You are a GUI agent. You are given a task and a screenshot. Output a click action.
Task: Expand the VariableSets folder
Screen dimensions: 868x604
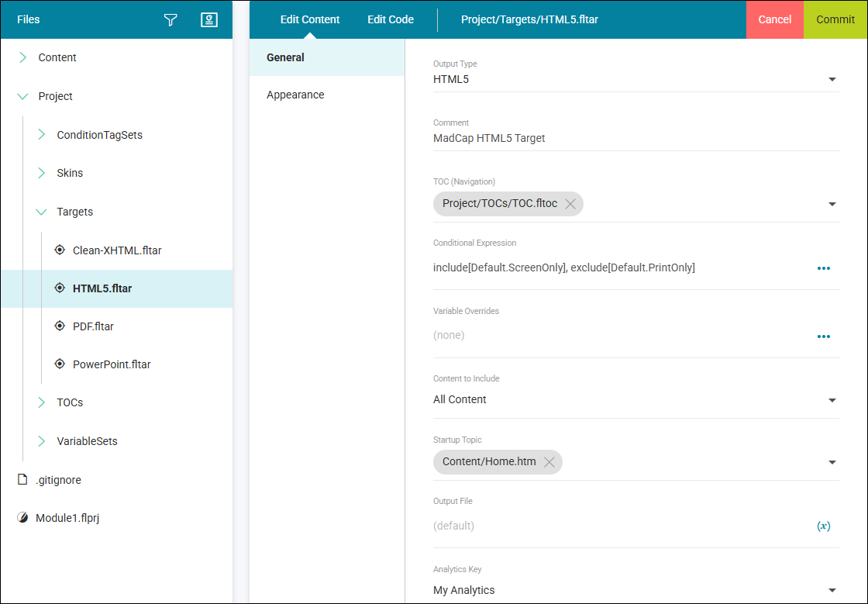[42, 441]
